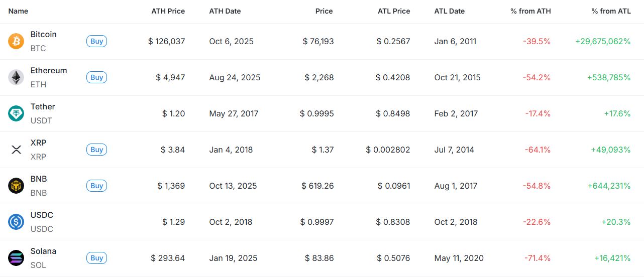Open the Tether name link
Image resolution: width=644 pixels, height=277 pixels.
[43, 106]
